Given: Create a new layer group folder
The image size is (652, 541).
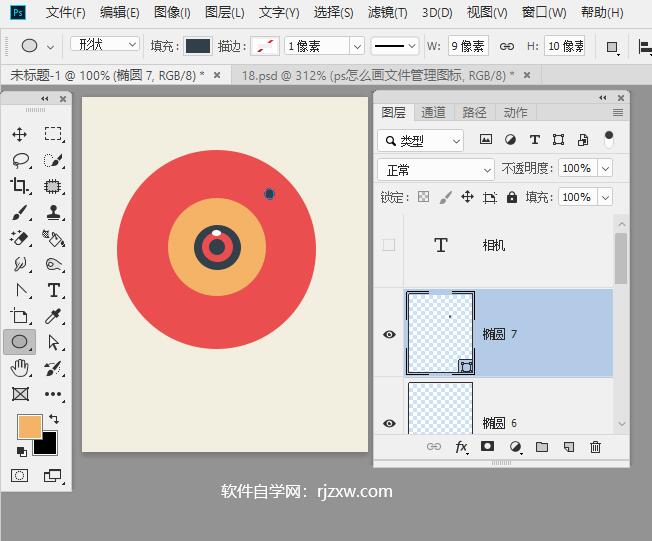Looking at the screenshot, I should pyautogui.click(x=542, y=447).
